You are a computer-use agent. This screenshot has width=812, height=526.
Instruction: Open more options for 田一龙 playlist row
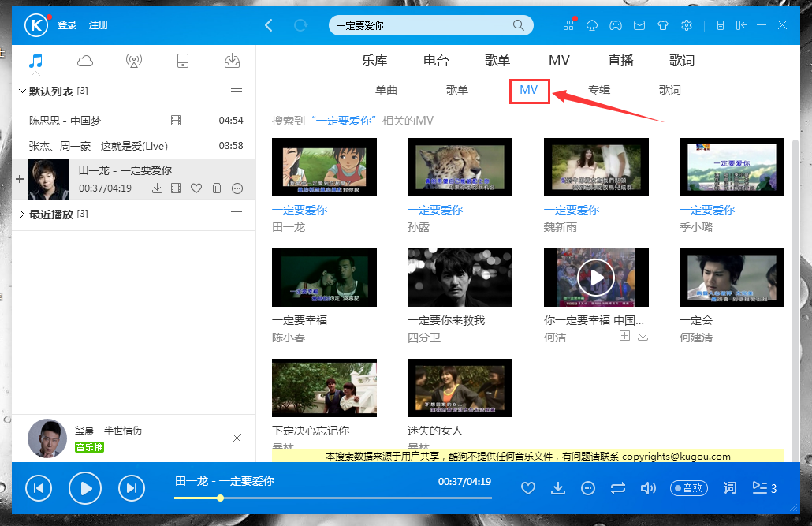237,188
